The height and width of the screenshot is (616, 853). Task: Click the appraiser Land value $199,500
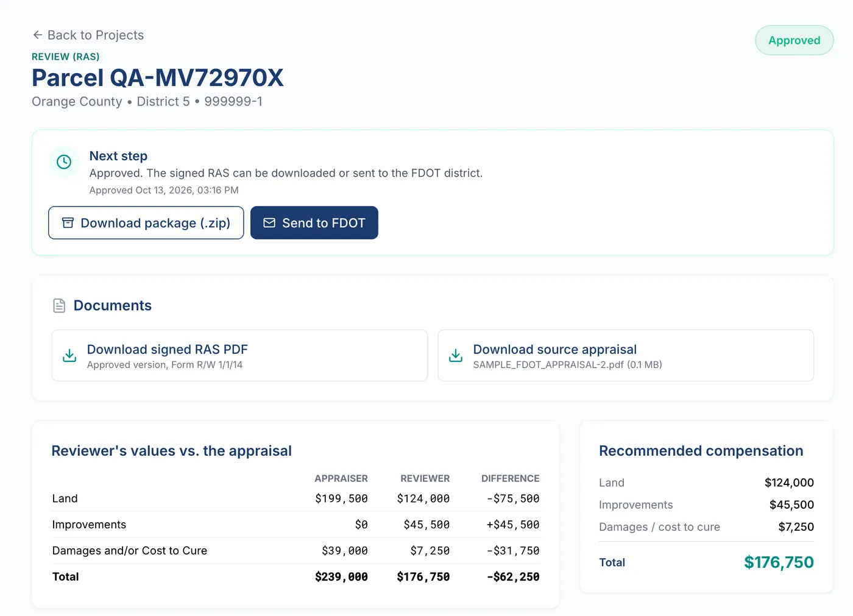(341, 498)
